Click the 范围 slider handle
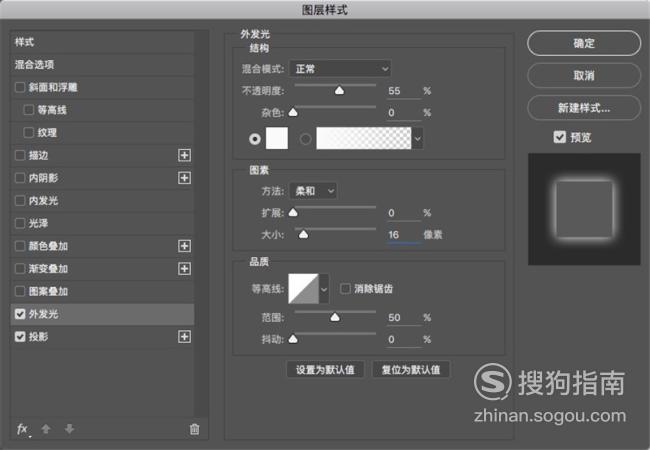Image resolution: width=650 pixels, height=450 pixels. tap(335, 317)
